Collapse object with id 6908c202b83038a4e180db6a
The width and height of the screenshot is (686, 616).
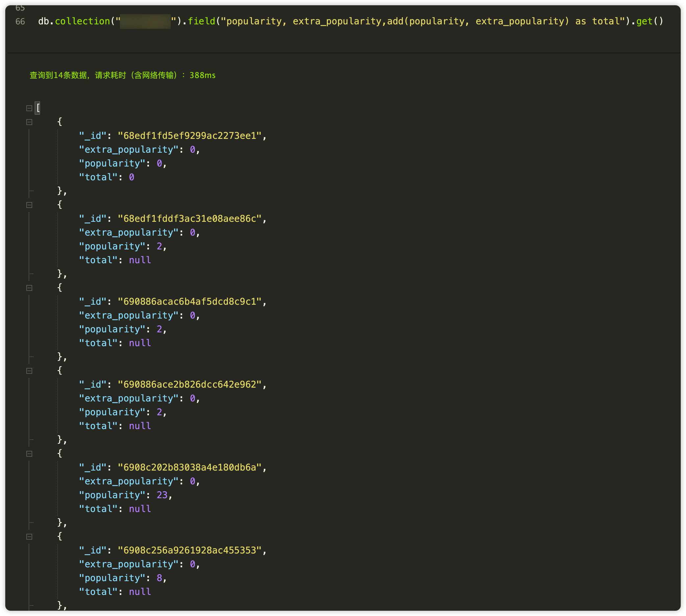[x=29, y=454]
